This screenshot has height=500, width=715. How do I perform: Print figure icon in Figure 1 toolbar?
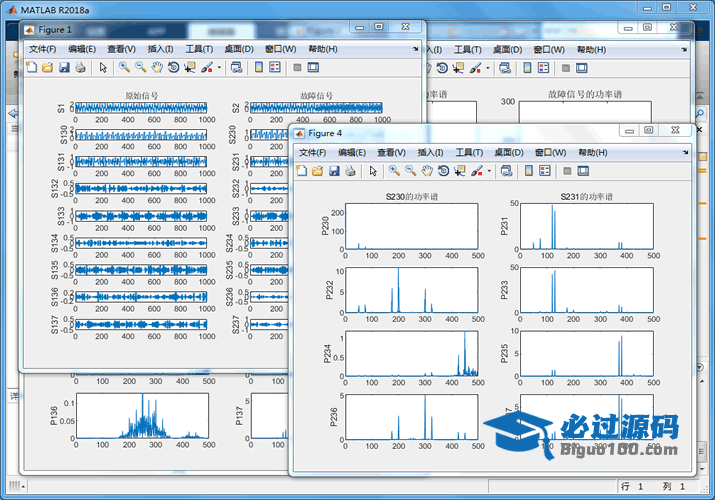pyautogui.click(x=80, y=67)
